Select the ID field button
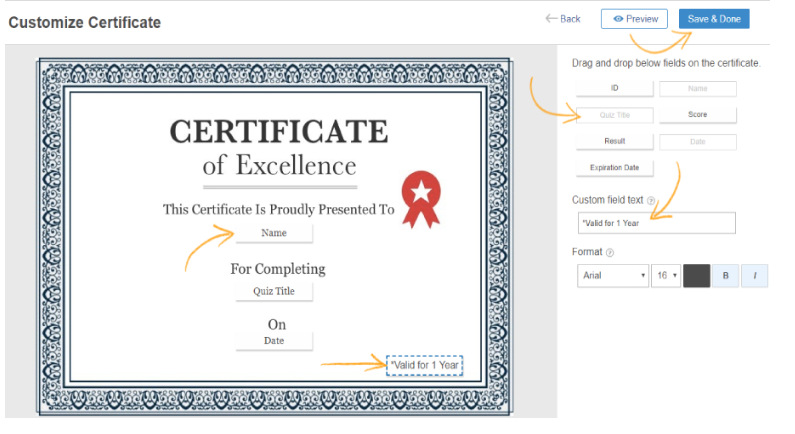 click(x=614, y=88)
